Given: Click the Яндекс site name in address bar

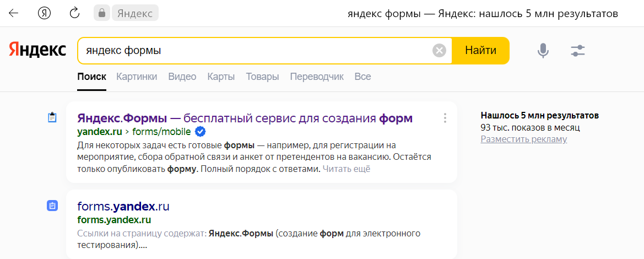Looking at the screenshot, I should 135,13.
